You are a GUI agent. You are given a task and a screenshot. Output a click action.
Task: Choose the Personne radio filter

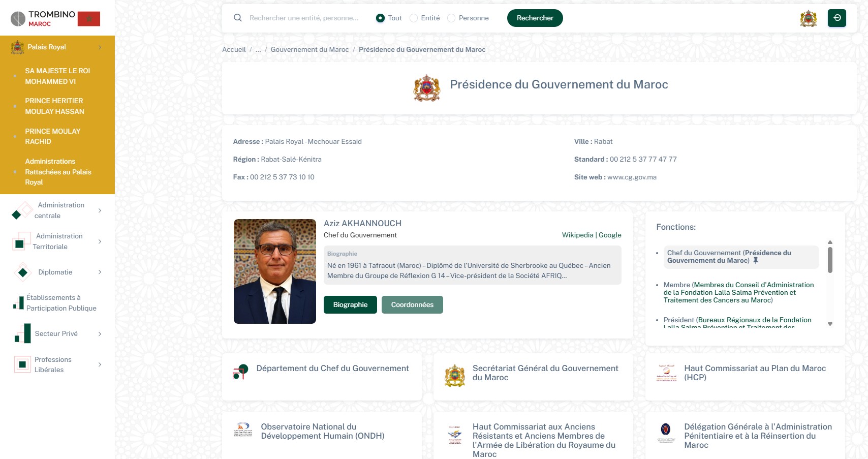point(451,18)
